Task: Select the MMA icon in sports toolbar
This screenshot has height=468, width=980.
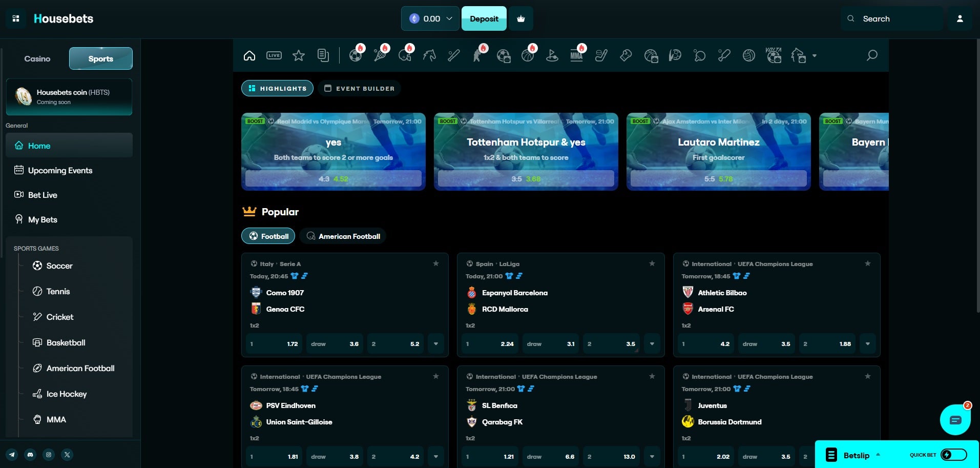Action: (x=576, y=55)
